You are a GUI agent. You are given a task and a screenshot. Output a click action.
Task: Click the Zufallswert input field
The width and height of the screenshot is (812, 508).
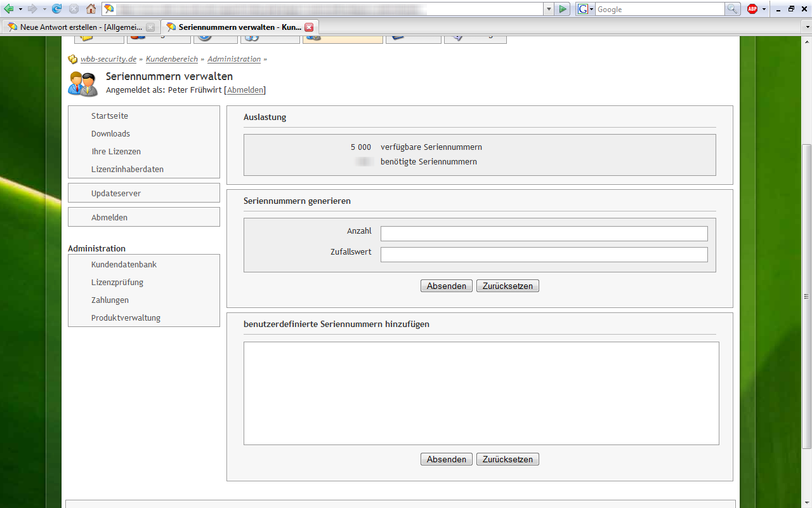click(x=544, y=255)
